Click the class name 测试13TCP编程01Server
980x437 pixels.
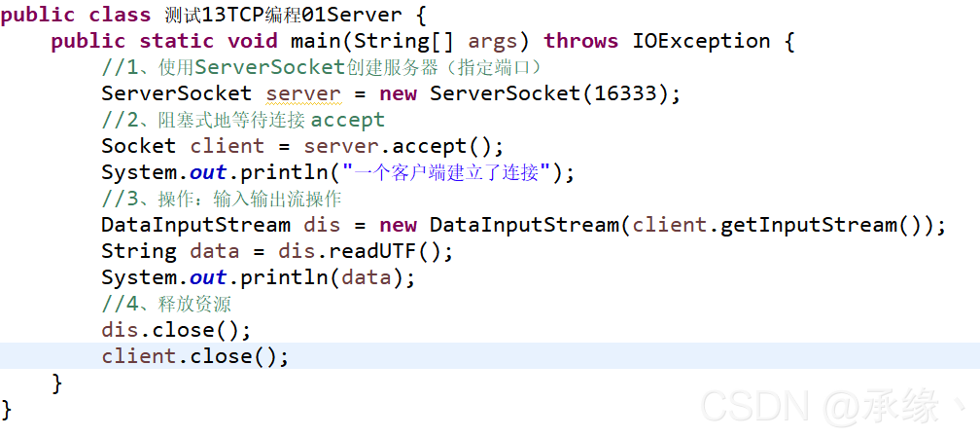pyautogui.click(x=284, y=15)
